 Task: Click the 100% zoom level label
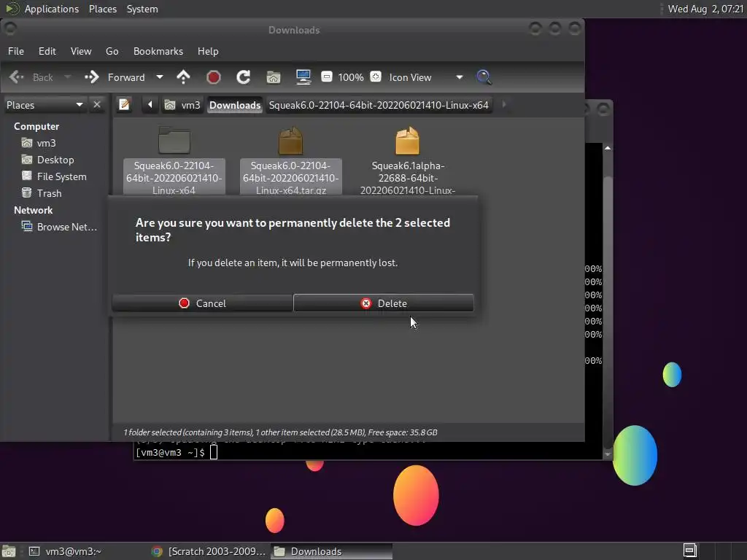(351, 77)
